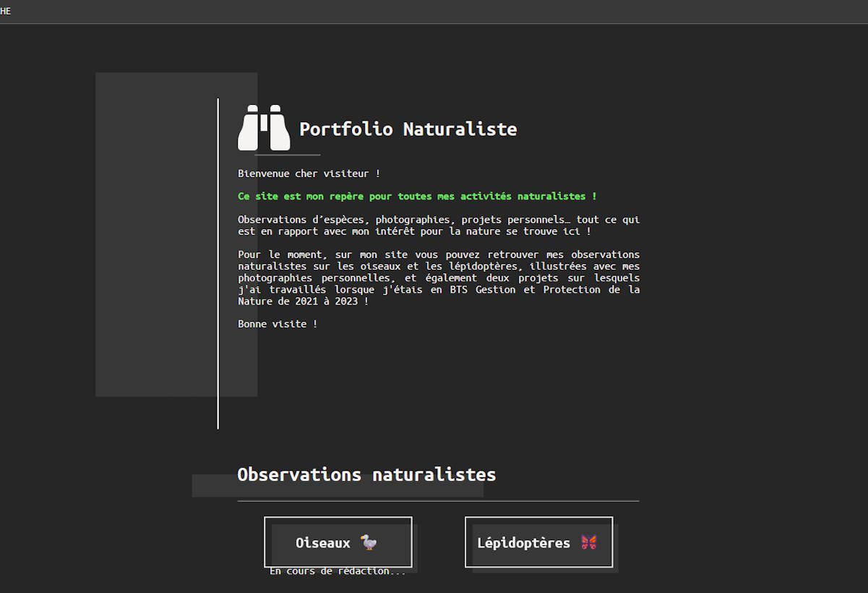Click the top navigation bar
Image resolution: width=868 pixels, height=593 pixels.
434,11
